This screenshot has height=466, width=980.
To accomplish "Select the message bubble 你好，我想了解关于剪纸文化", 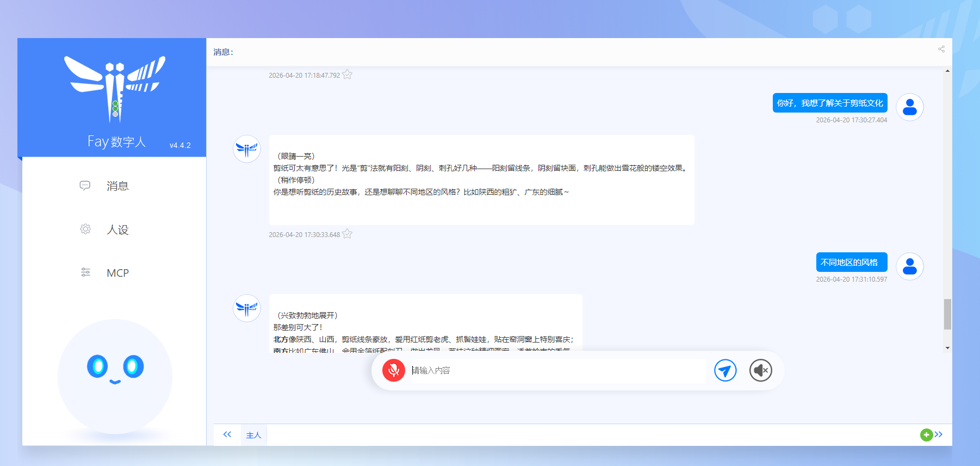I will point(830,103).
